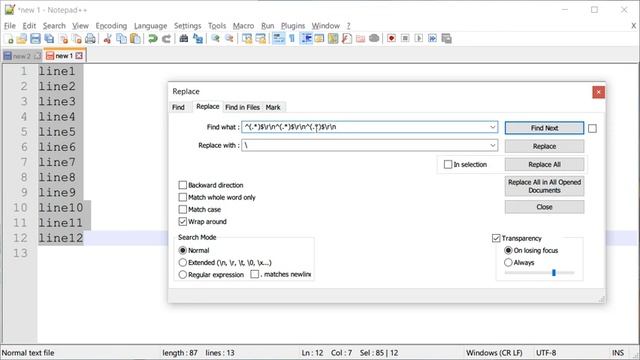Screen dimensions: 640x360
Task: Tick the small checkbox beside Find Next
Action: [x=592, y=129]
